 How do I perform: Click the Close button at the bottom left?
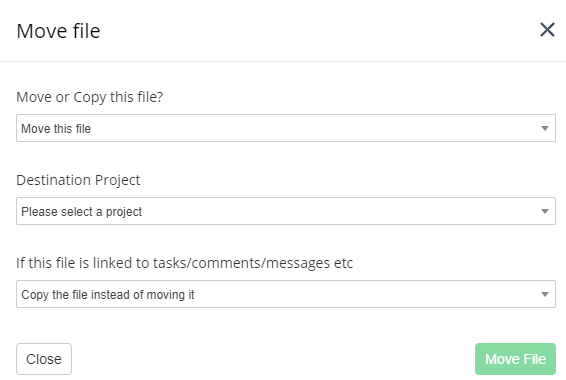(x=44, y=359)
